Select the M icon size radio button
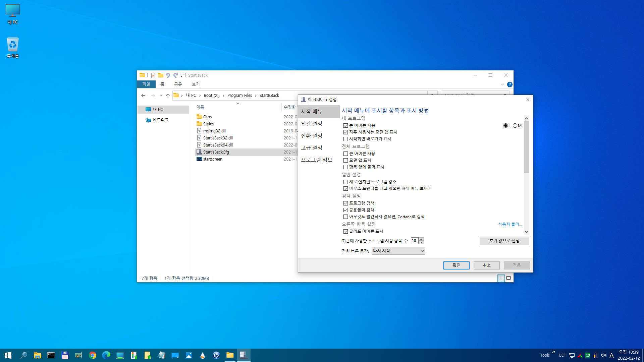Image resolution: width=644 pixels, height=362 pixels. [x=515, y=125]
